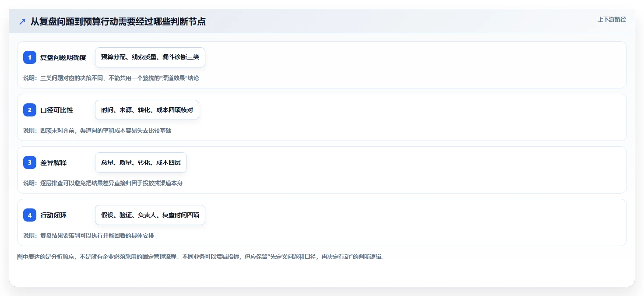This screenshot has height=296, width=644.
Task: Click the note starting 说明：逐层排查可以避免
Action: click(103, 183)
